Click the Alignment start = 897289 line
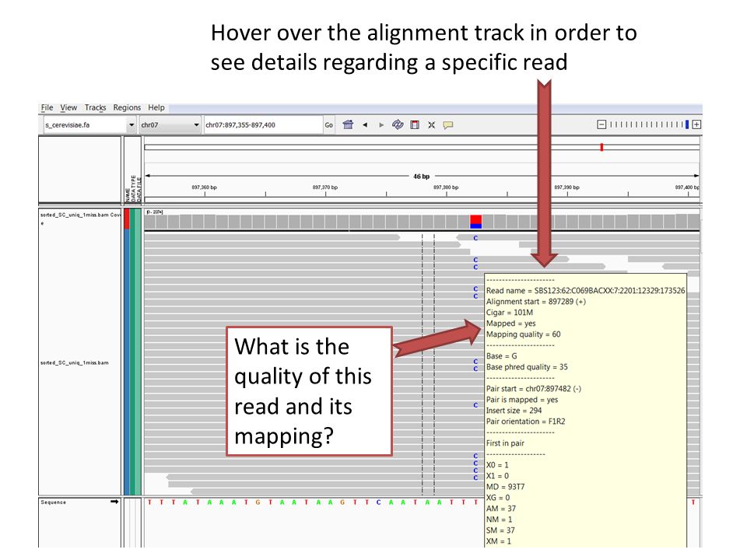This screenshot has width=747, height=560. coord(536,302)
